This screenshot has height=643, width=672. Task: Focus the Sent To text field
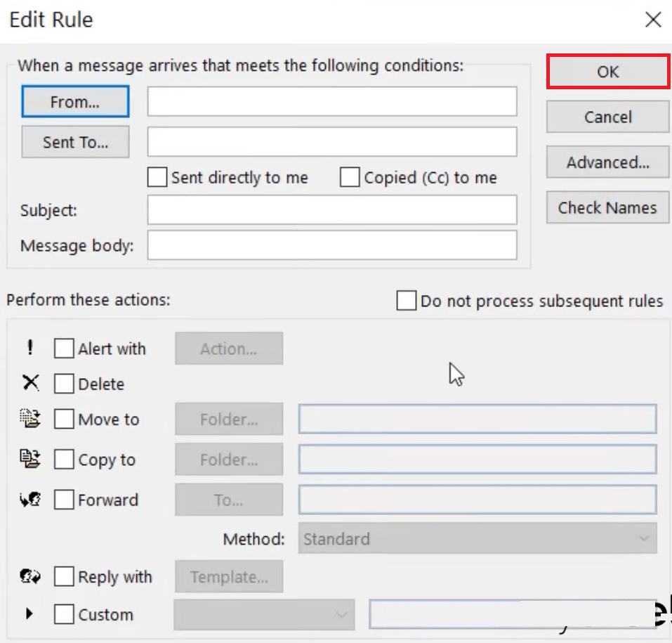(x=332, y=141)
